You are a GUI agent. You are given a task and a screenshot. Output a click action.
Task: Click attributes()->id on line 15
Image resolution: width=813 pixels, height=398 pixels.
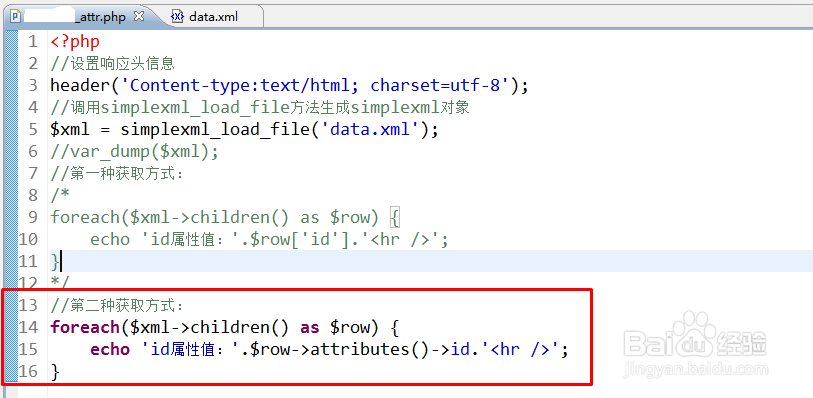(391, 349)
